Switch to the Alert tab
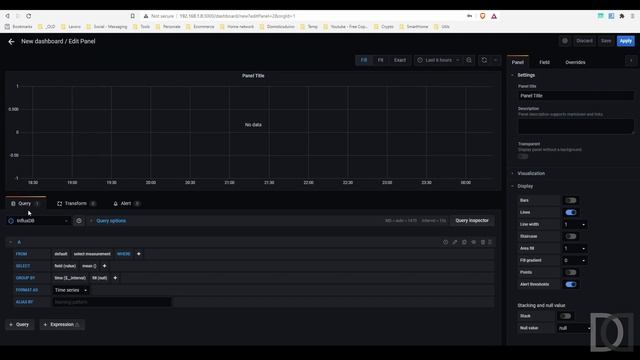 (x=126, y=203)
